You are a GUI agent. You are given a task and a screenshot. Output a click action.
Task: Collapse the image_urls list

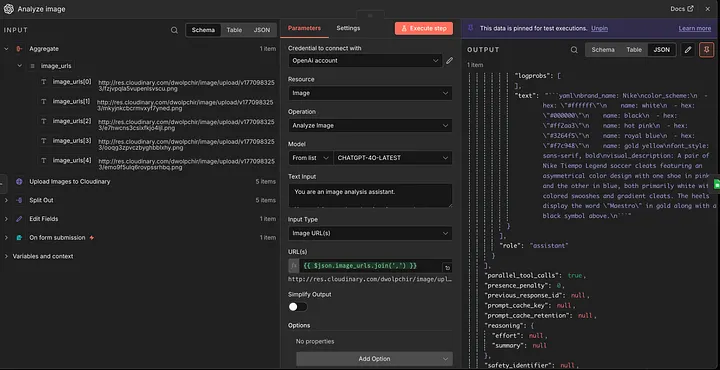pos(19,66)
